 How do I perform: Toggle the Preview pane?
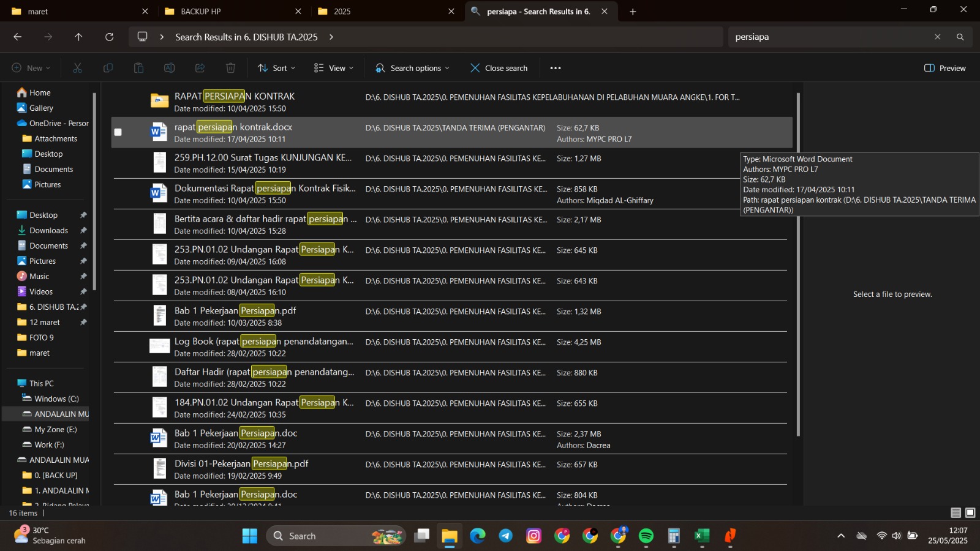pyautogui.click(x=944, y=68)
